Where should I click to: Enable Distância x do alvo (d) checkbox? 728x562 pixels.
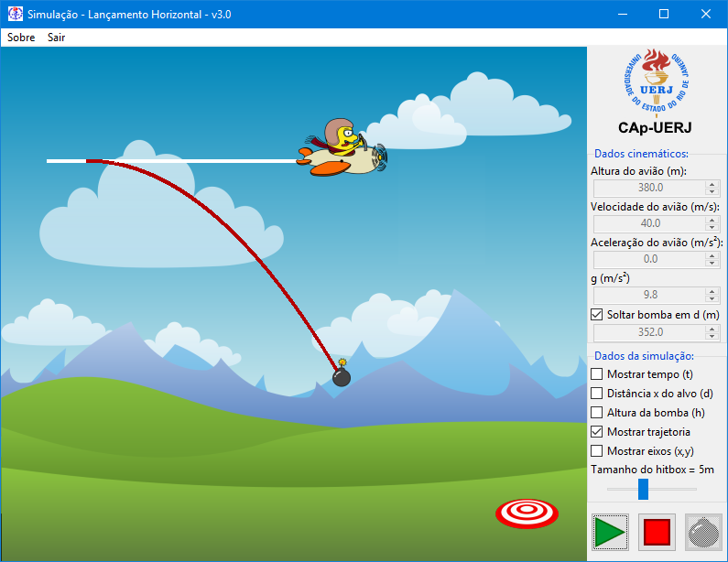click(x=597, y=394)
